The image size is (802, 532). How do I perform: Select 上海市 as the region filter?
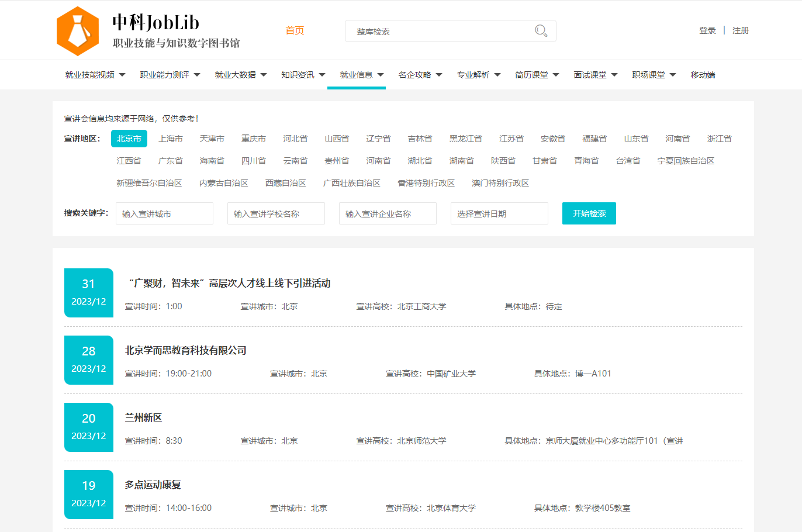(171, 139)
